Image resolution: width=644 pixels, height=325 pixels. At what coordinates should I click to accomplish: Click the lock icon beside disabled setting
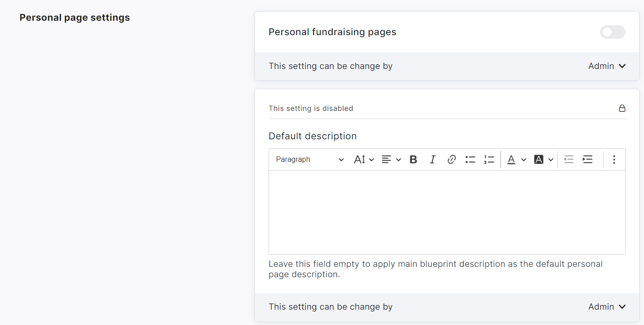point(622,109)
